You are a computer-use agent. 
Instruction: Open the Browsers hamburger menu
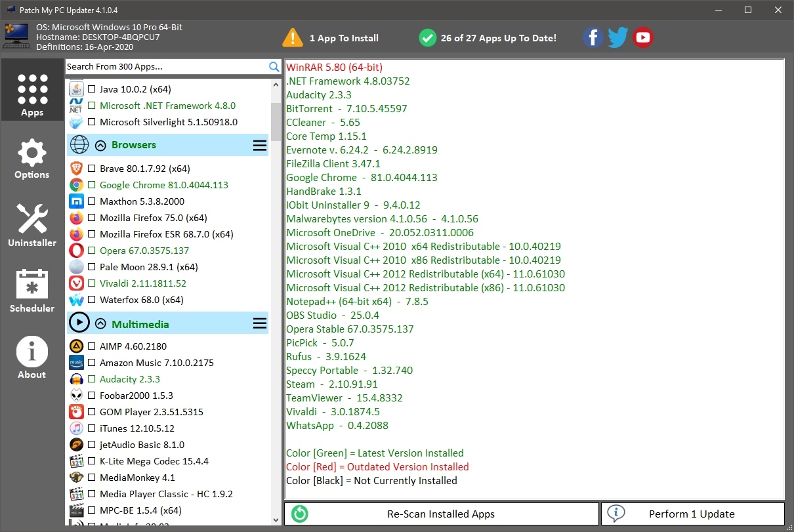click(x=260, y=145)
